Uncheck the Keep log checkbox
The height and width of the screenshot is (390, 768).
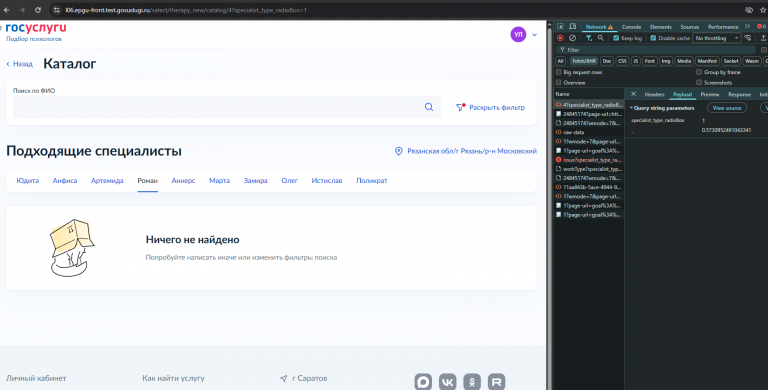pos(616,38)
